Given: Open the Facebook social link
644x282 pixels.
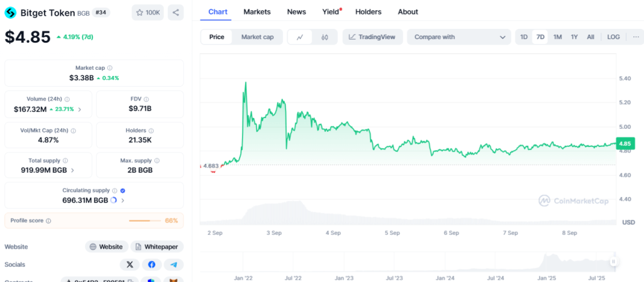Looking at the screenshot, I should pyautogui.click(x=152, y=265).
